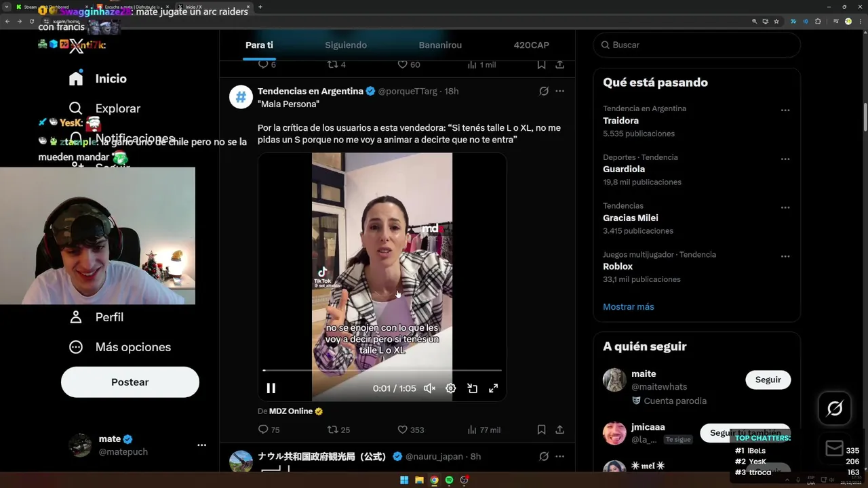Click the Buscar search field
The image size is (868, 488).
(696, 45)
